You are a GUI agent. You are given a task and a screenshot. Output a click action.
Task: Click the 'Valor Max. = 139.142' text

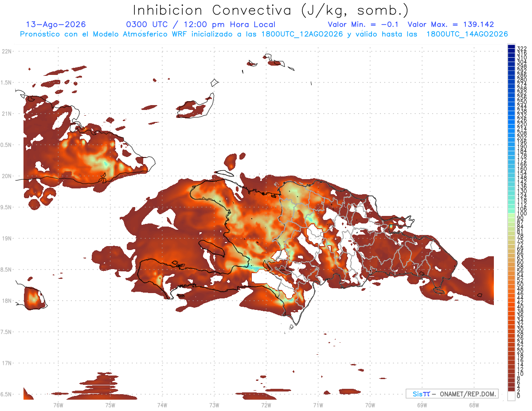pos(450,24)
